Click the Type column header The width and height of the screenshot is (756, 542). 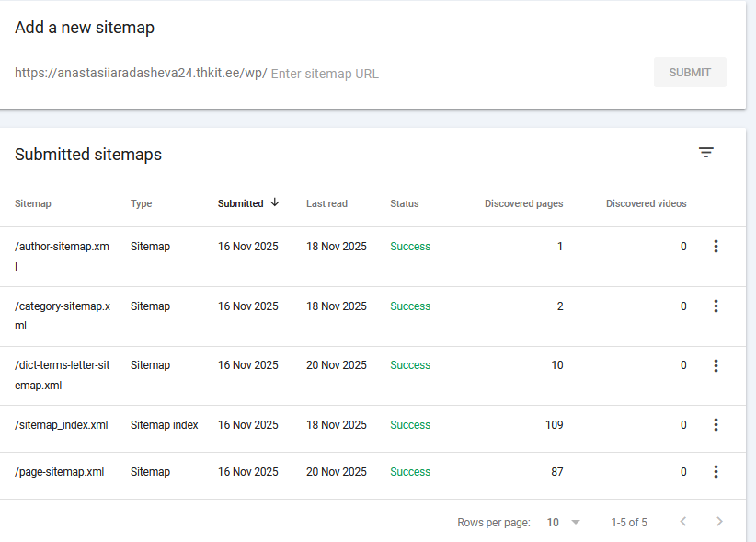pos(141,204)
